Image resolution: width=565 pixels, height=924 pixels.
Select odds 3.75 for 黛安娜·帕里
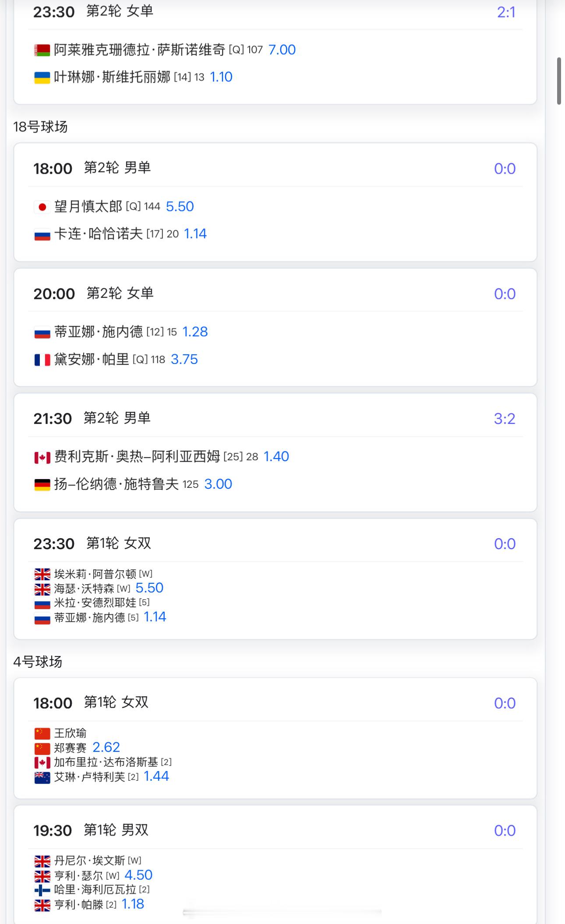click(x=184, y=360)
